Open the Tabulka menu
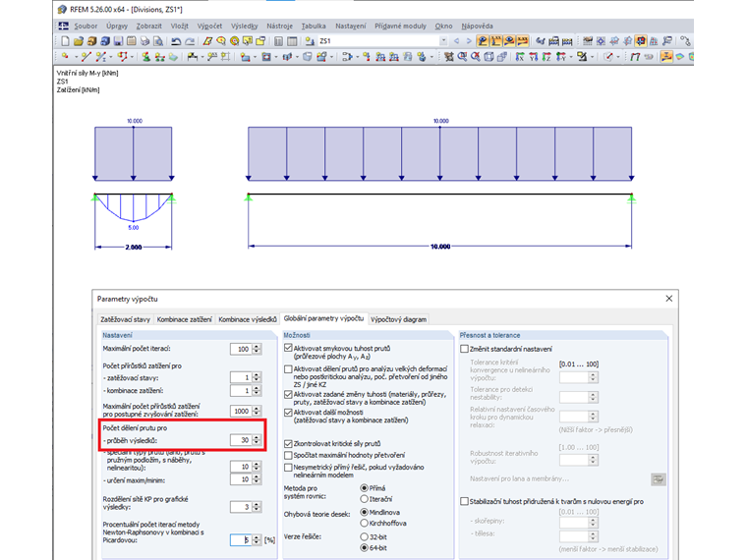 click(314, 26)
